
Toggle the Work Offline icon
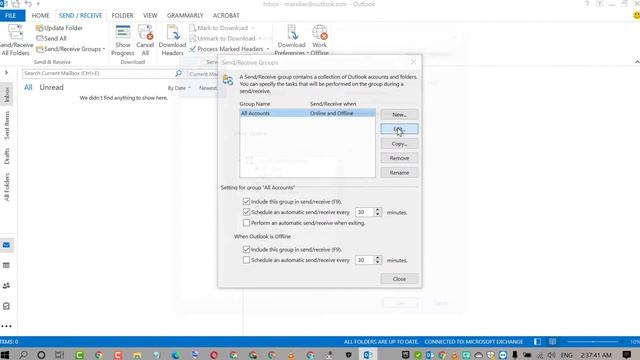pyautogui.click(x=320, y=40)
